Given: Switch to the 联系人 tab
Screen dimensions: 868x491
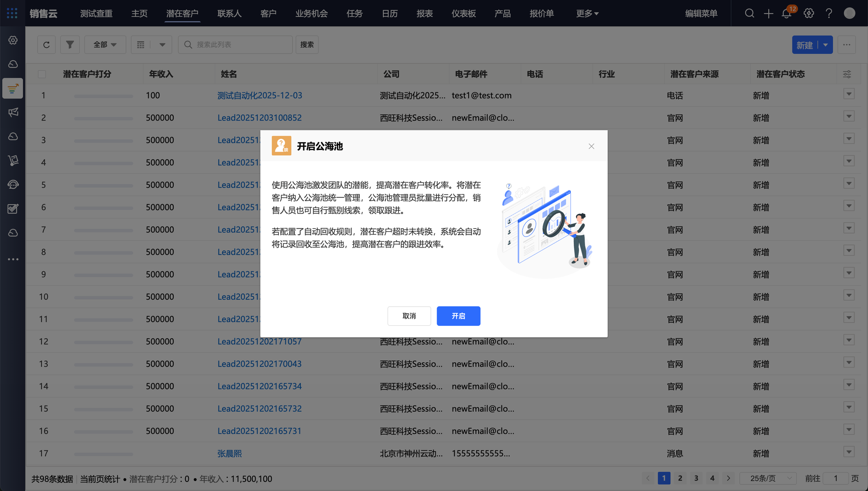Looking at the screenshot, I should pos(229,13).
